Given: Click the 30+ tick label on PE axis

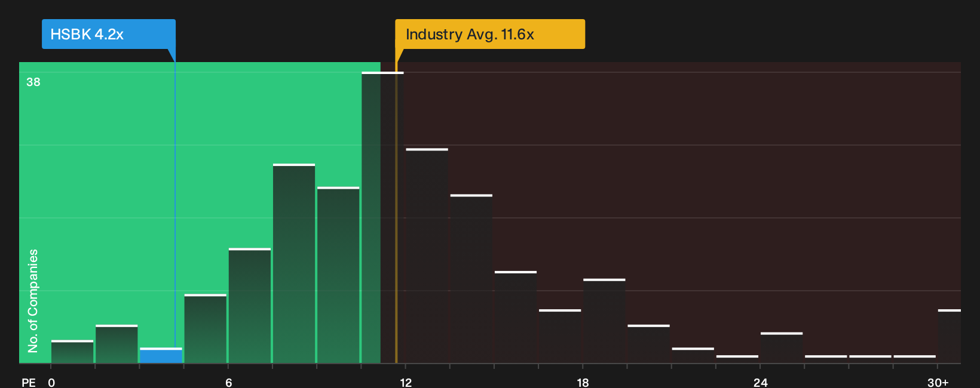Looking at the screenshot, I should coord(938,383).
